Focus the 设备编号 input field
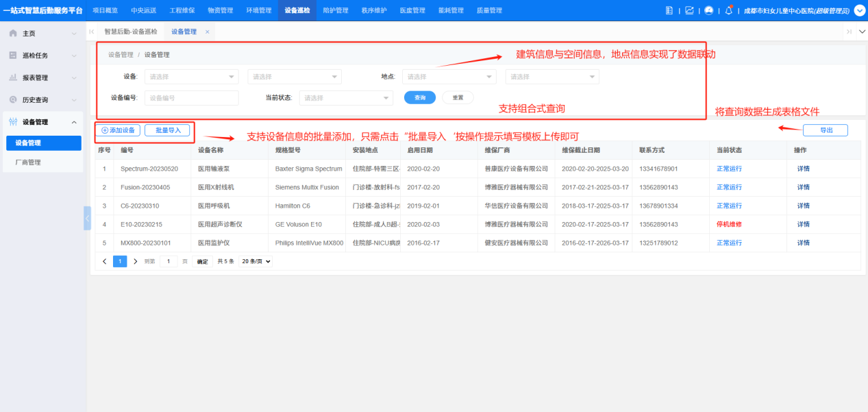The image size is (868, 412). coord(191,98)
